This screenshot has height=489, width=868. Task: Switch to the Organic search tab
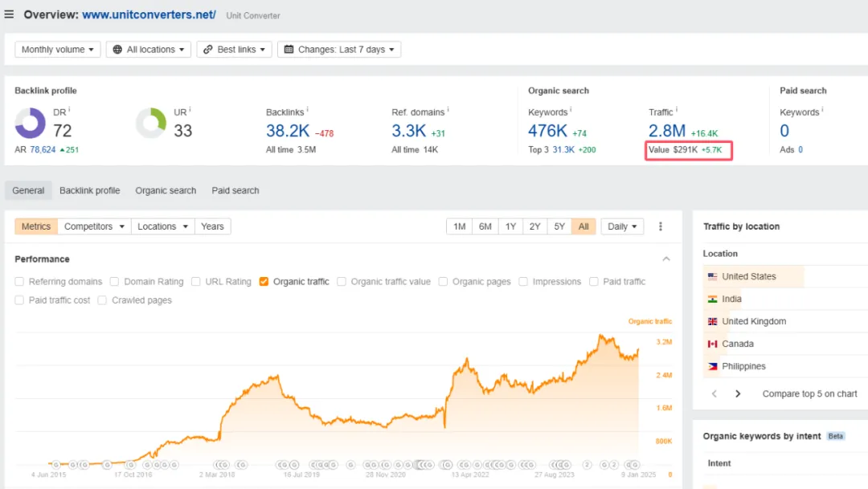[166, 190]
